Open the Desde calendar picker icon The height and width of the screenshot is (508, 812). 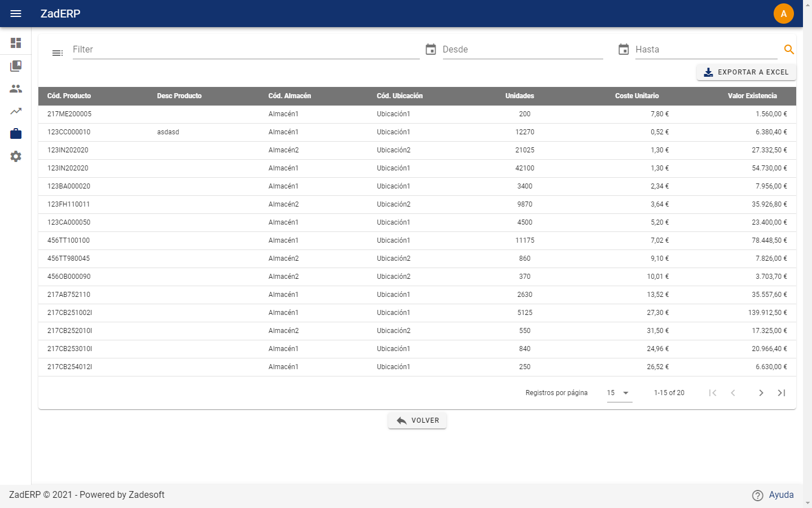[x=431, y=50]
